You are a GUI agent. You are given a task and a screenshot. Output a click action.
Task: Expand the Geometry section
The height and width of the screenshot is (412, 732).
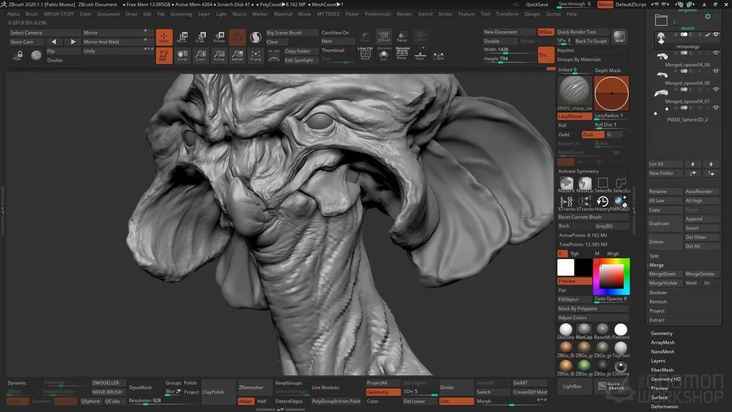(x=662, y=333)
